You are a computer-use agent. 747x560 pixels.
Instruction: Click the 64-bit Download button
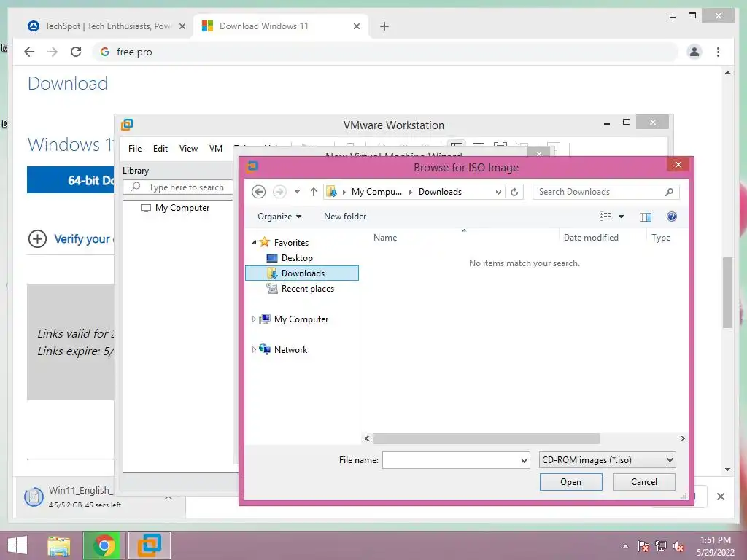71,180
